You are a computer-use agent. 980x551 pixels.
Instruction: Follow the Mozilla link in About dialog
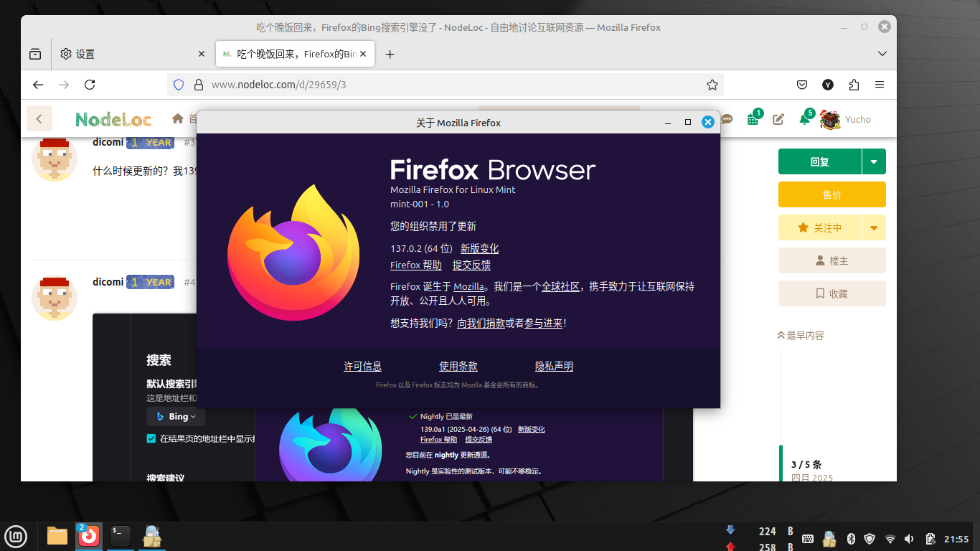pyautogui.click(x=468, y=286)
